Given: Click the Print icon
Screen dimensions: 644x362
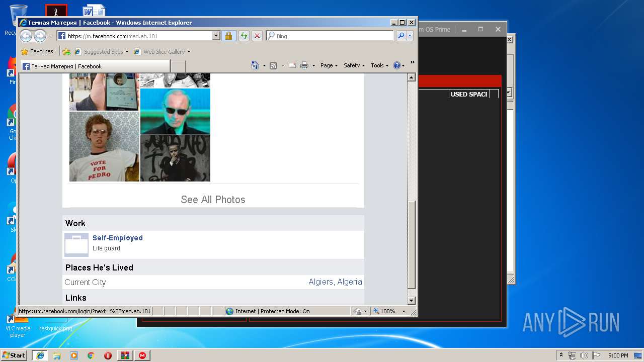Looking at the screenshot, I should pos(304,65).
